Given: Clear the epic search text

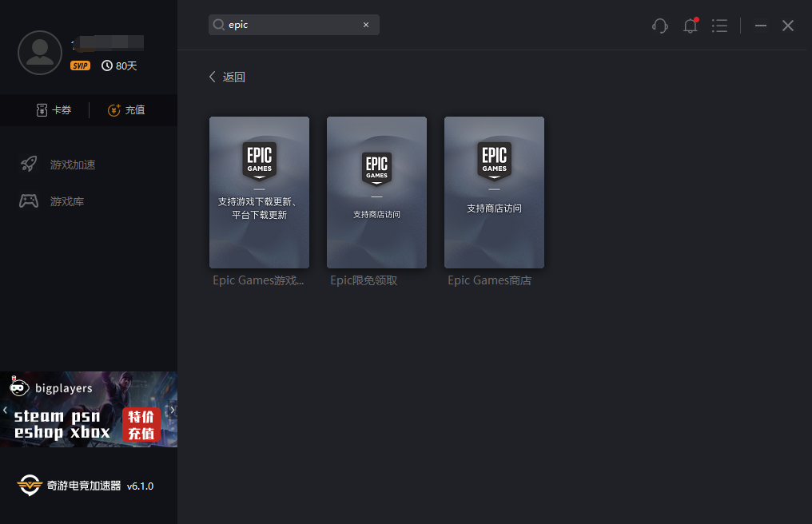Looking at the screenshot, I should click(x=365, y=25).
